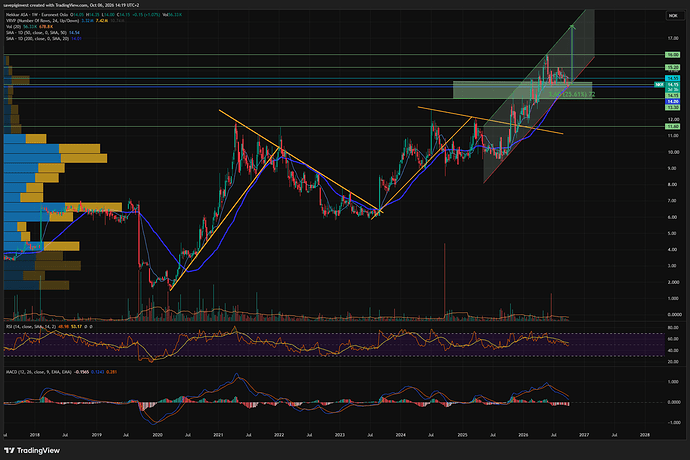Click the cyan 14.55 price label
690x460 pixels.
672,78
